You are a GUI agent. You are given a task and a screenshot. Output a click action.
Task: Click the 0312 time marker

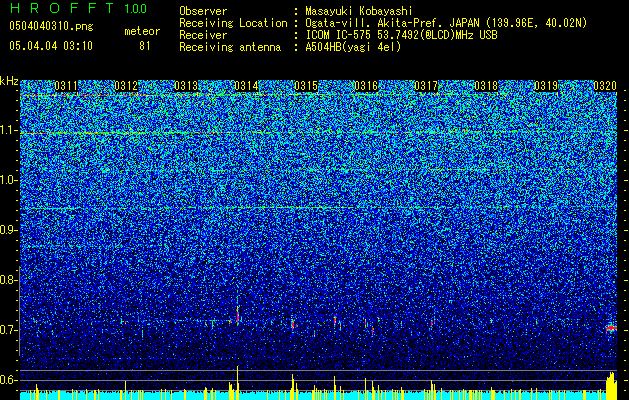(x=126, y=86)
